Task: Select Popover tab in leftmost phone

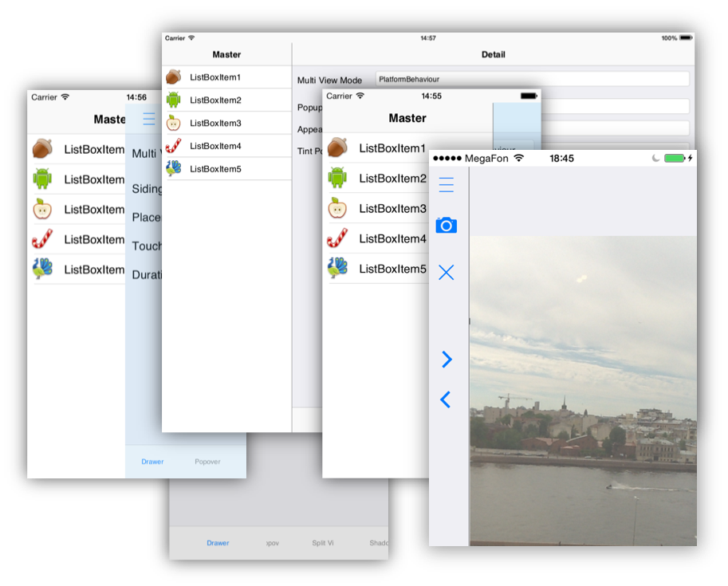Action: 207,462
